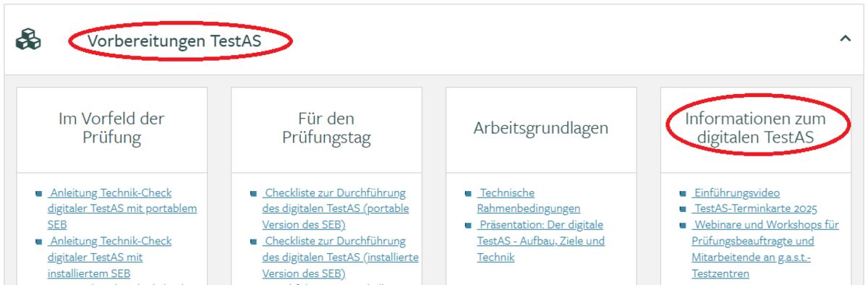The height and width of the screenshot is (285, 868).
Task: Click the icon beside Anleitung Technik-Check mit portablem SEB
Action: 39,194
